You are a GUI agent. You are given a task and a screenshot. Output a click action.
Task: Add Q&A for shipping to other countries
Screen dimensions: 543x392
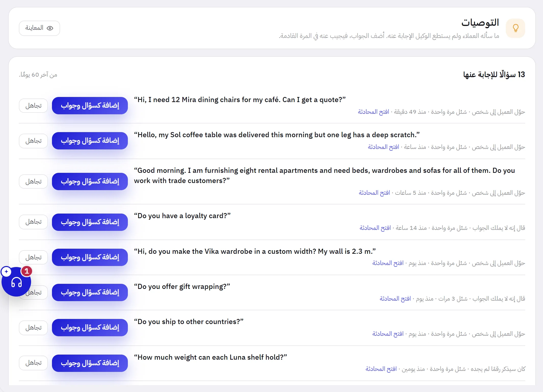point(90,328)
